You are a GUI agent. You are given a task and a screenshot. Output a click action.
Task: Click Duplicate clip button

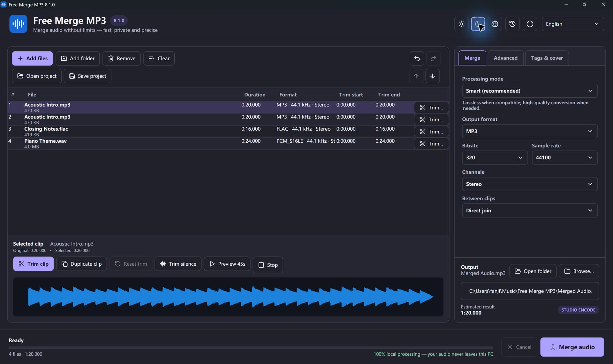[81, 264]
